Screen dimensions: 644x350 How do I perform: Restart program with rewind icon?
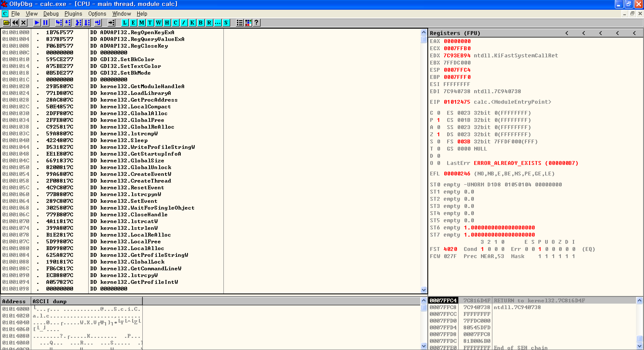[x=15, y=23]
